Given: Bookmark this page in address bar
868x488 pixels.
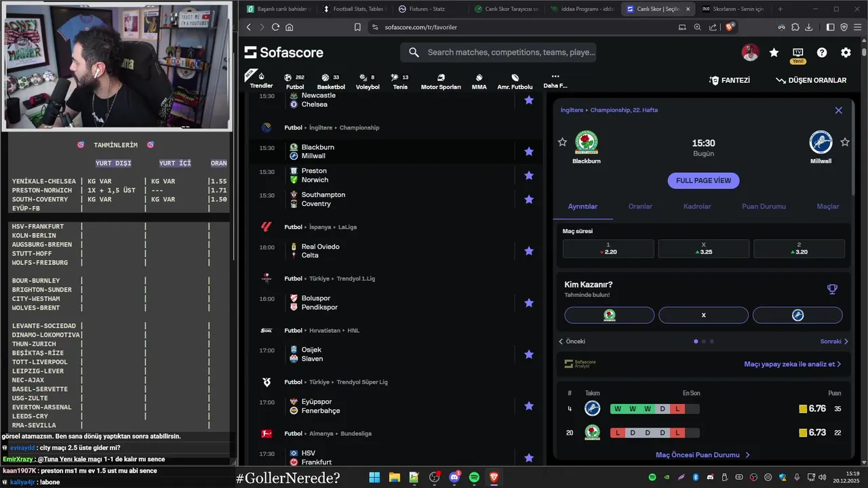Looking at the screenshot, I should (x=357, y=27).
